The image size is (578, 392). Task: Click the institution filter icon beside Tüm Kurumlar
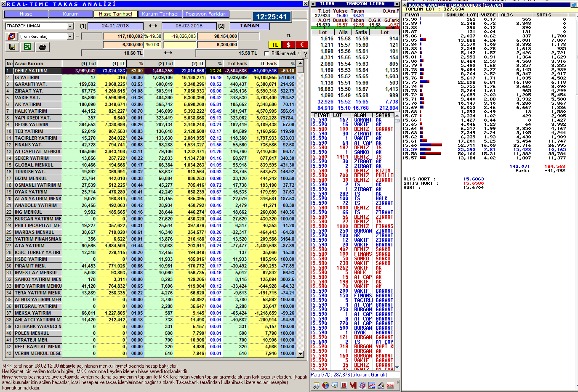[x=11, y=37]
